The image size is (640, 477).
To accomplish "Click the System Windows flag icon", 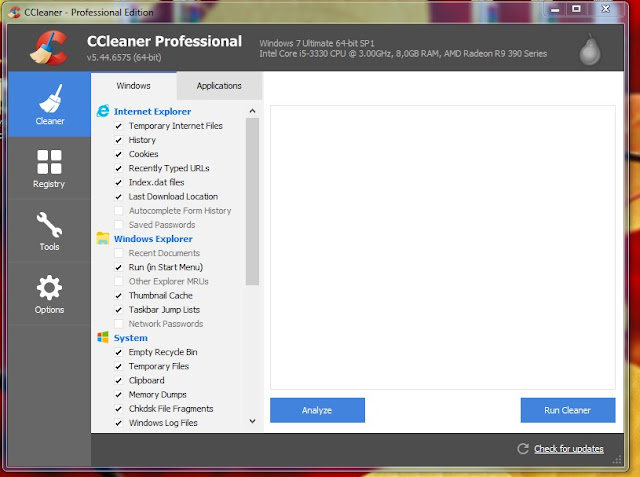I will [103, 337].
